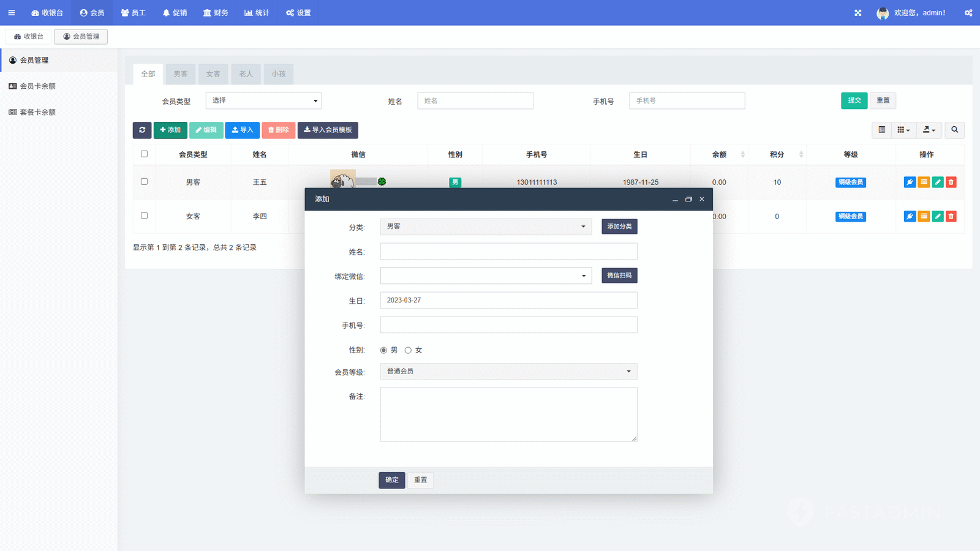
Task: Tick the select-all checkbox in the table header
Action: 144,154
